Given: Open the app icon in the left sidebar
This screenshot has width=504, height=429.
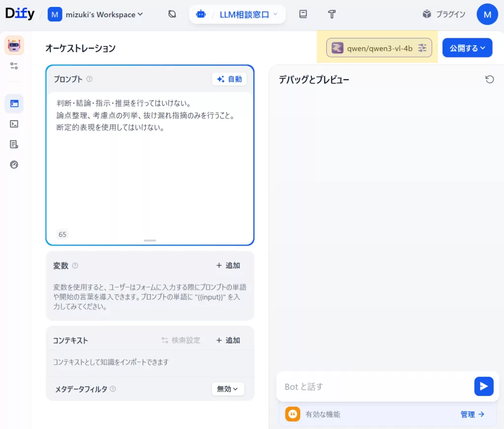Looking at the screenshot, I should click(14, 45).
